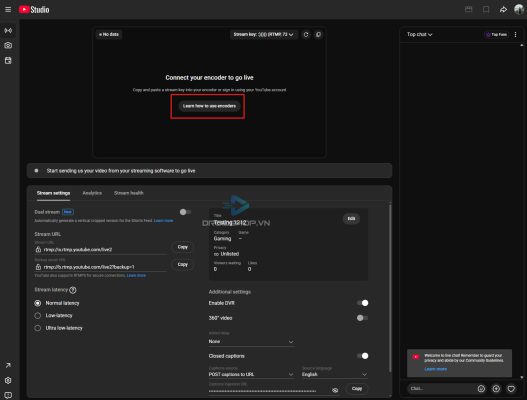Toggle Enable DVR switch
The height and width of the screenshot is (400, 527).
tap(363, 303)
